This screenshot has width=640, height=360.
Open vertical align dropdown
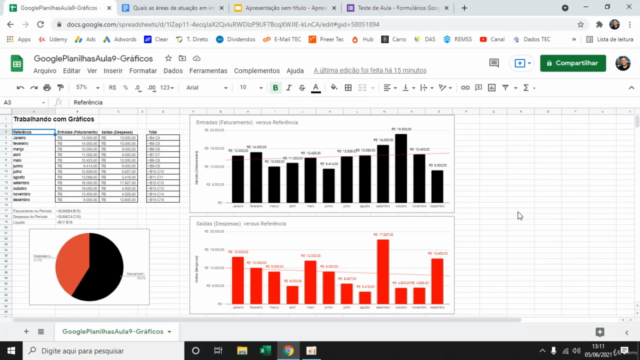coord(409,88)
